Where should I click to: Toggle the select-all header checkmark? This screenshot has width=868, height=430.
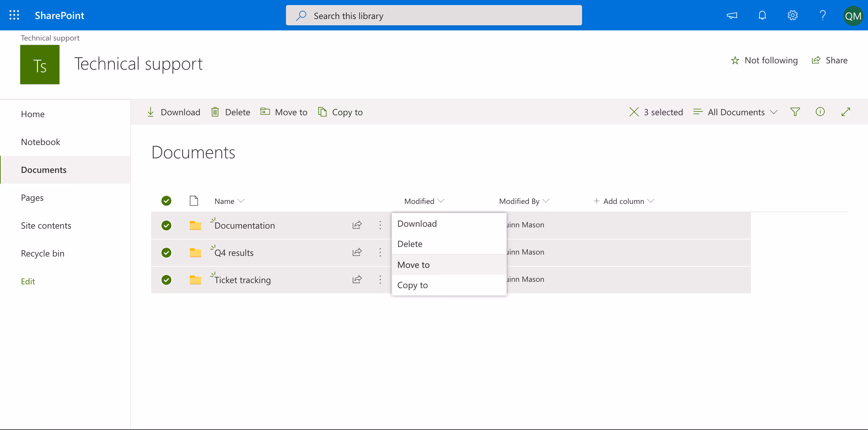click(166, 201)
